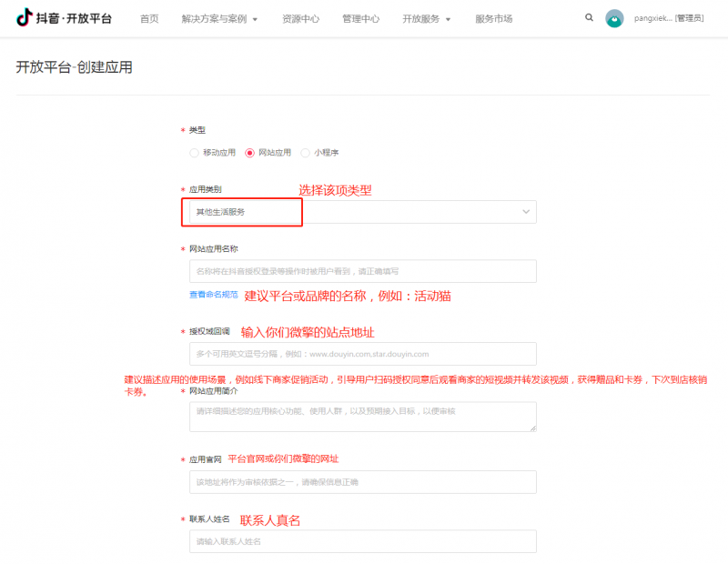The width and height of the screenshot is (728, 564).
Task: Expand the 应用类别 dropdown chevron
Action: point(525,211)
